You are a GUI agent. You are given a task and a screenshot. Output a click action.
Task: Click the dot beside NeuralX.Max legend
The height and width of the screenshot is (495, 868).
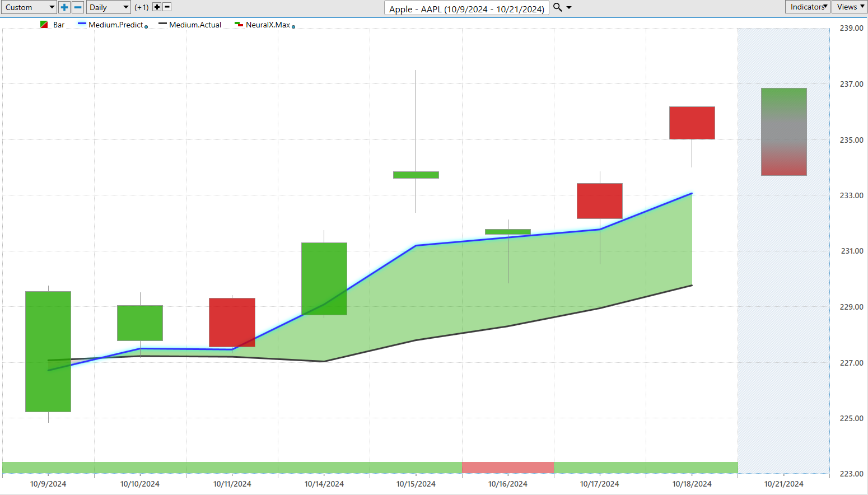(x=293, y=26)
